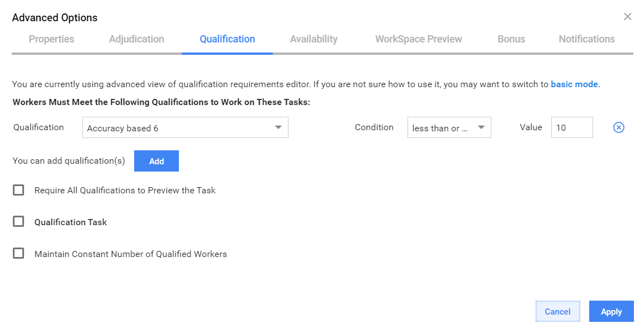Switch to basic mode link
The width and height of the screenshot is (644, 328).
(x=575, y=84)
